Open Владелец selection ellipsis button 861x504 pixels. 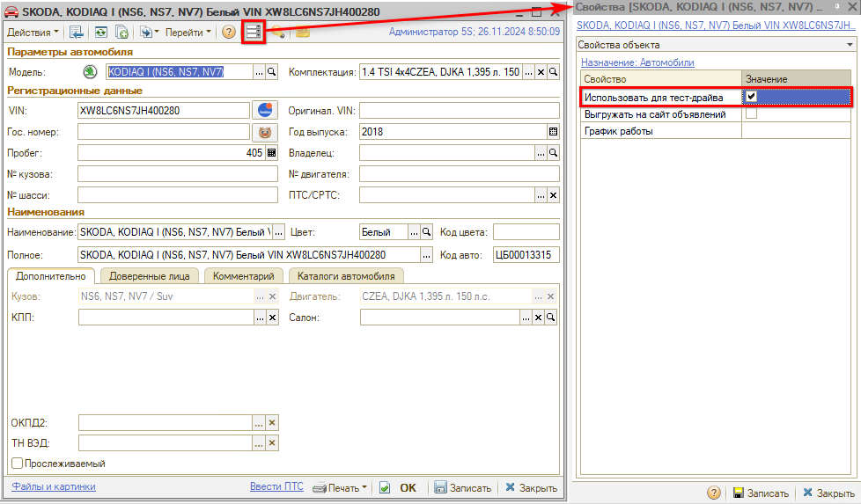[541, 153]
